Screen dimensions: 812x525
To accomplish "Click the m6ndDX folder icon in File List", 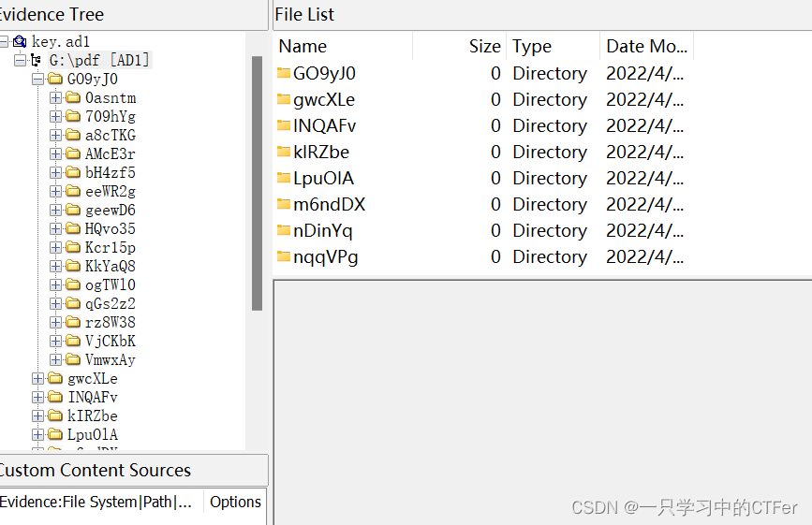I will point(283,204).
